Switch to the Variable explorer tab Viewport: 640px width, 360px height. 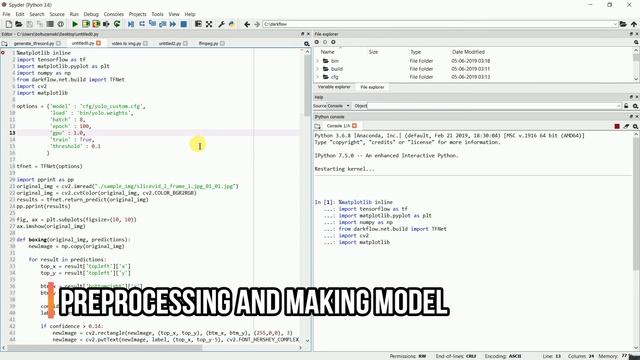click(x=334, y=87)
